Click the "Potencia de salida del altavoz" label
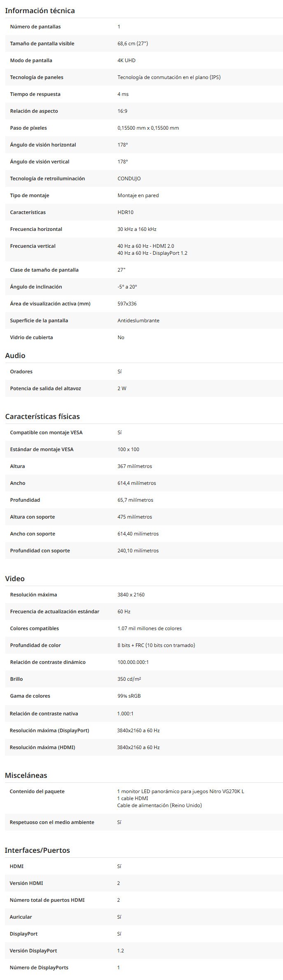The width and height of the screenshot is (283, 980). click(45, 389)
